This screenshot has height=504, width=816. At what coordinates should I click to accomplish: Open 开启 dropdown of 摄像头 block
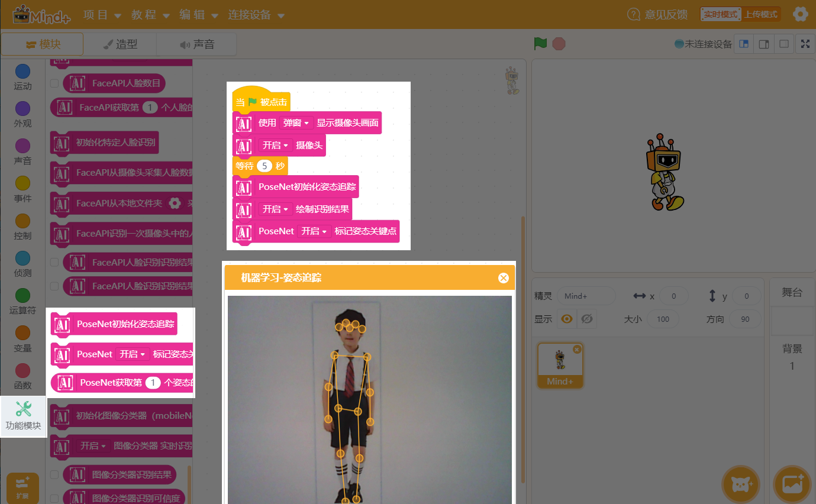click(x=276, y=145)
